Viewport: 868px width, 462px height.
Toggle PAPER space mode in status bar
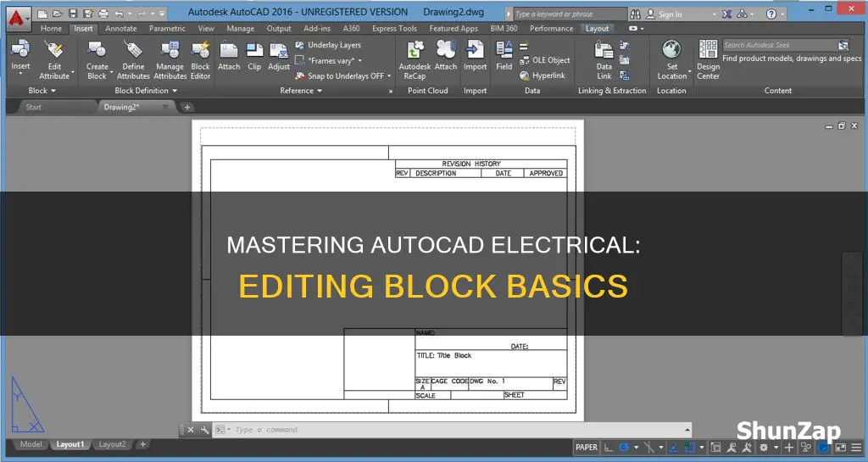(587, 447)
